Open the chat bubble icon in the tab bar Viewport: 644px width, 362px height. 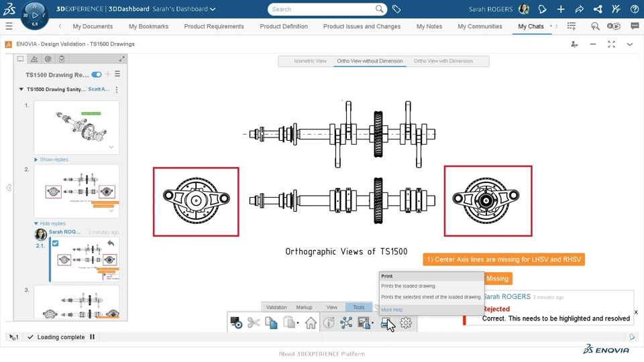coord(635,26)
